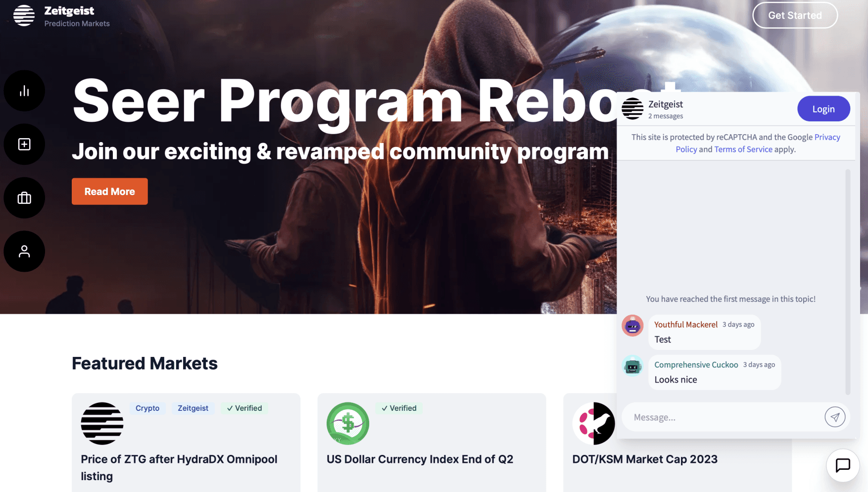The width and height of the screenshot is (868, 492).
Task: Click the Featured Markets heading
Action: tap(145, 363)
